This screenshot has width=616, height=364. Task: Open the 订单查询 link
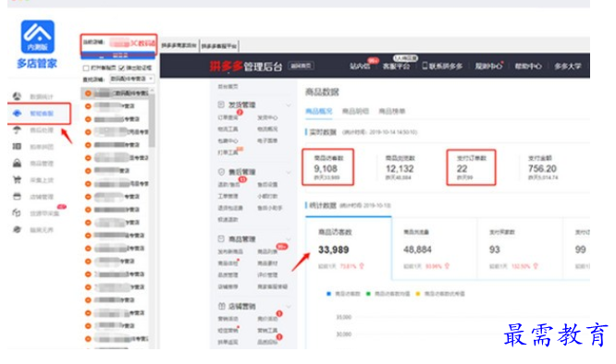(x=228, y=117)
